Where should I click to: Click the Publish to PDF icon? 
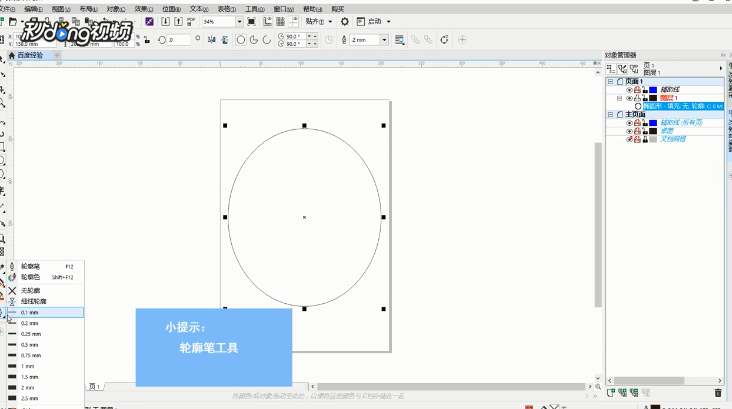[191, 21]
